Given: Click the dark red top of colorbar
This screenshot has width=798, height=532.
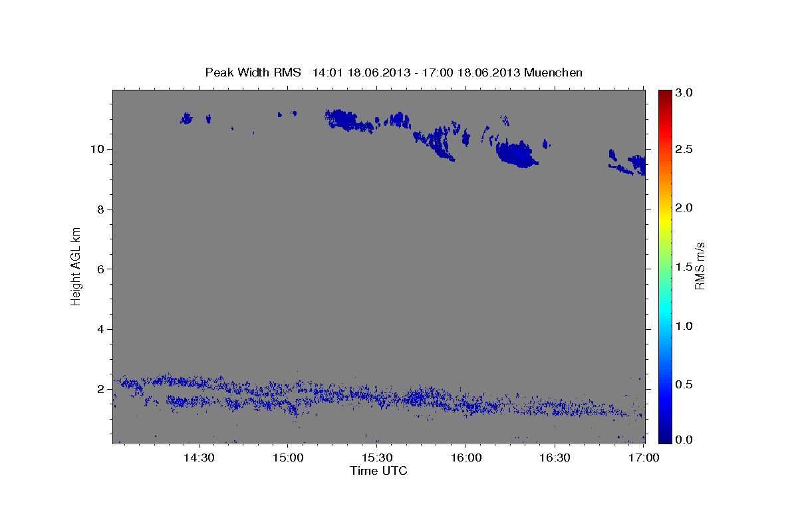Looking at the screenshot, I should click(x=665, y=94).
